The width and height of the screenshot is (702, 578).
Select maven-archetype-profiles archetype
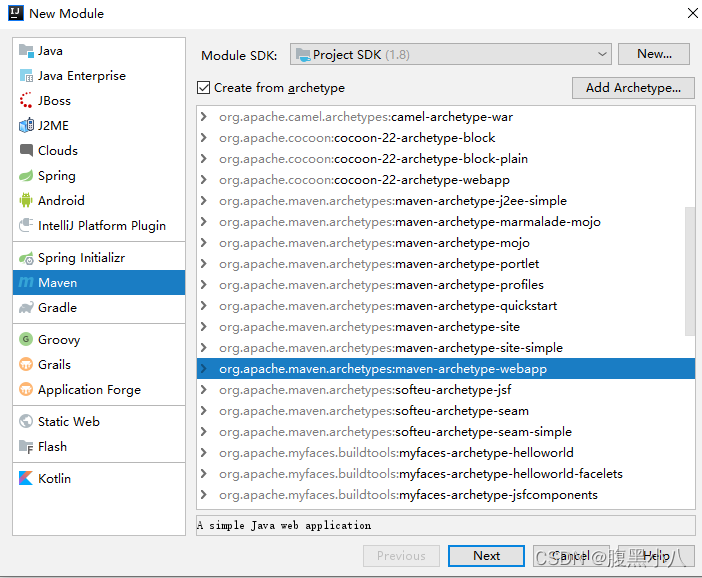pos(445,285)
